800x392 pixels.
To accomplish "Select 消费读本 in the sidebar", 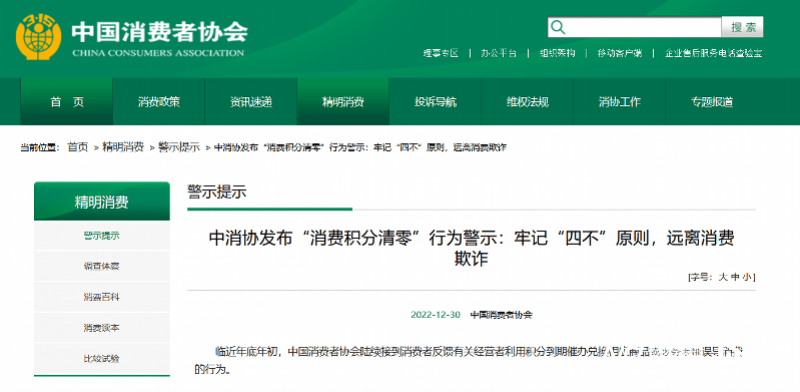I will (x=102, y=328).
